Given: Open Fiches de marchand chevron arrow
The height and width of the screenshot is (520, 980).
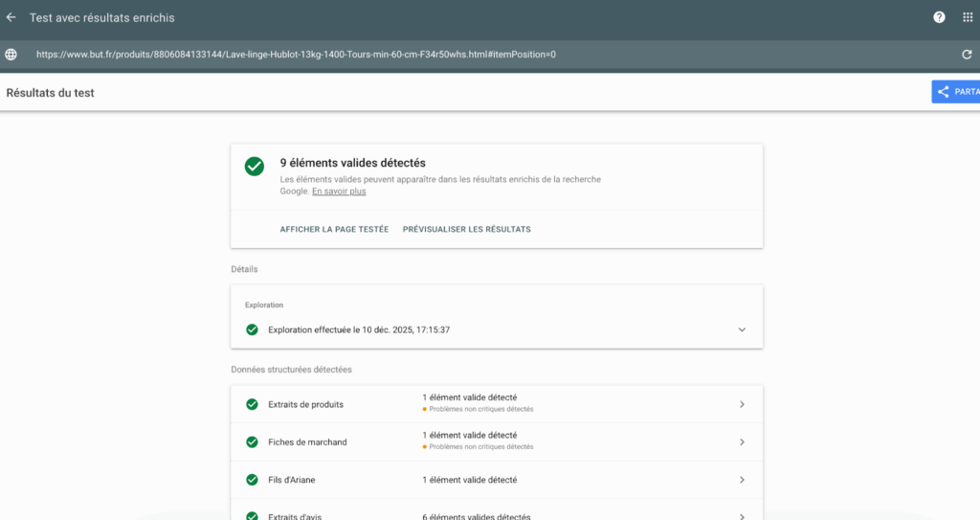Looking at the screenshot, I should point(742,442).
